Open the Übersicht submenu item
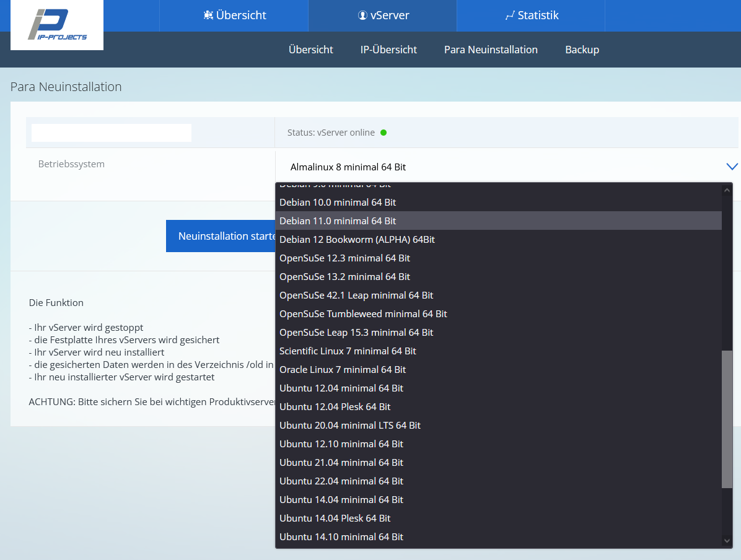 point(310,50)
